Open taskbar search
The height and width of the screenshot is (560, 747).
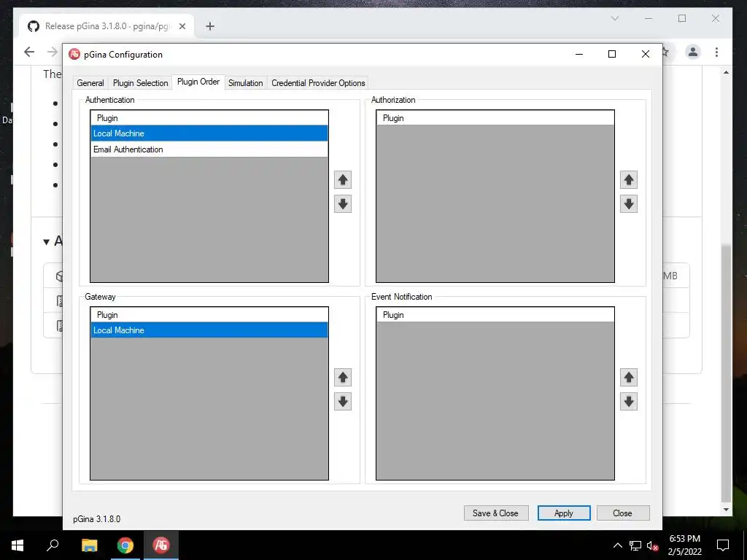[x=53, y=545]
